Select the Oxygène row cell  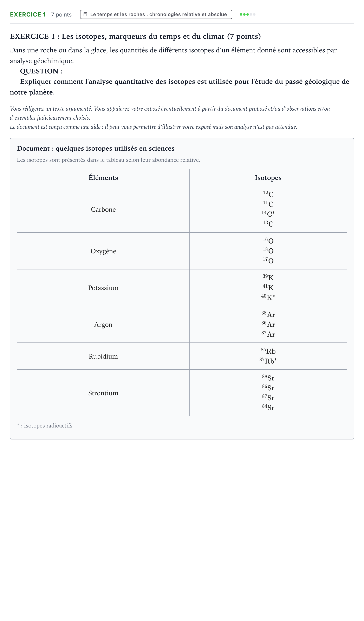click(x=103, y=251)
